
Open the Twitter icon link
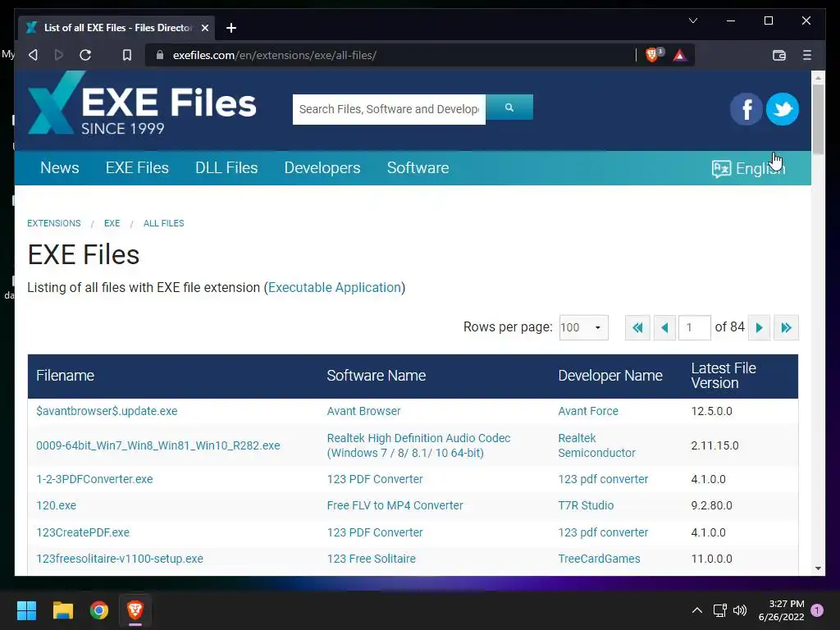click(782, 109)
